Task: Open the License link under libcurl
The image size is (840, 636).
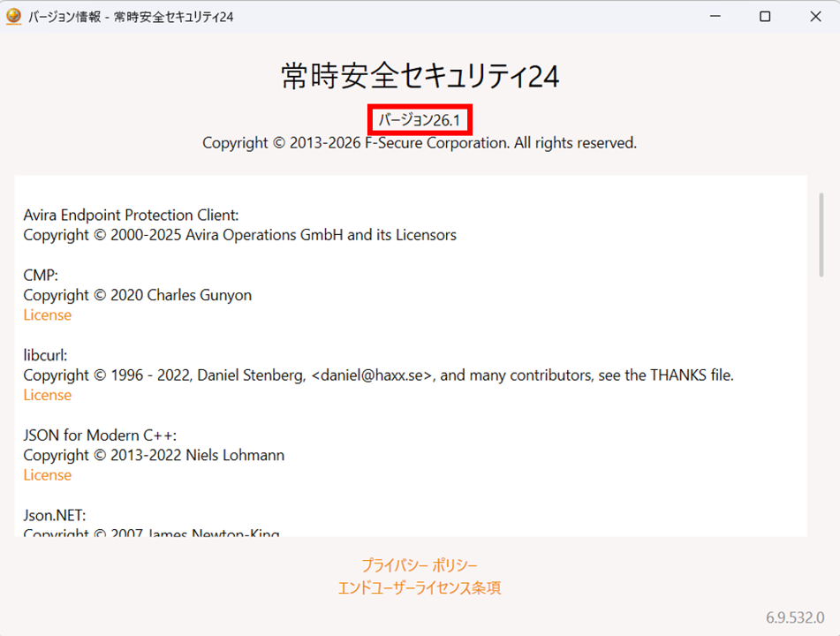Action: [47, 395]
